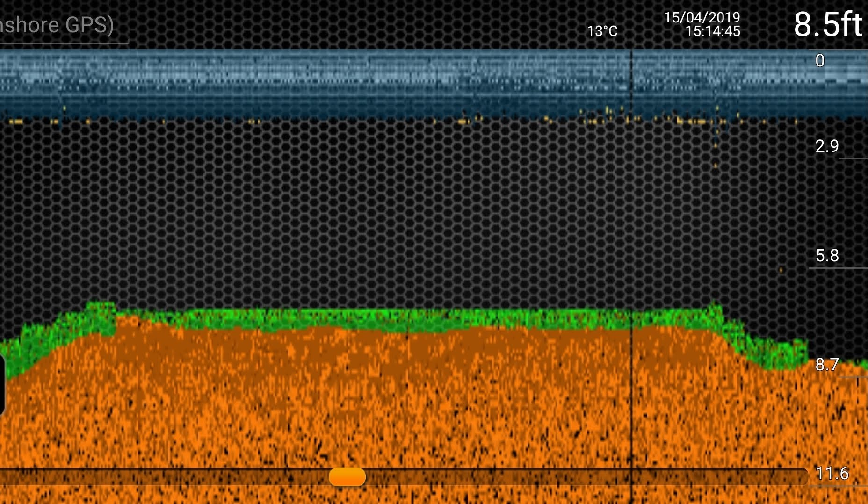Tap the "shore GPS)" mode title
This screenshot has width=868, height=504.
[57, 25]
